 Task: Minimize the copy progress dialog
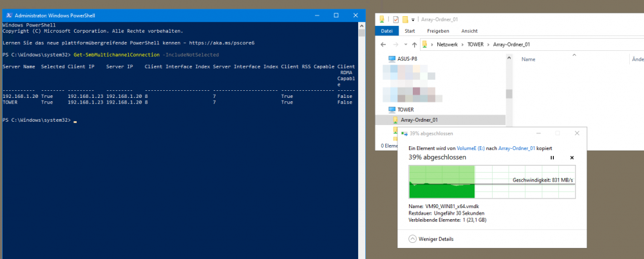(538, 133)
